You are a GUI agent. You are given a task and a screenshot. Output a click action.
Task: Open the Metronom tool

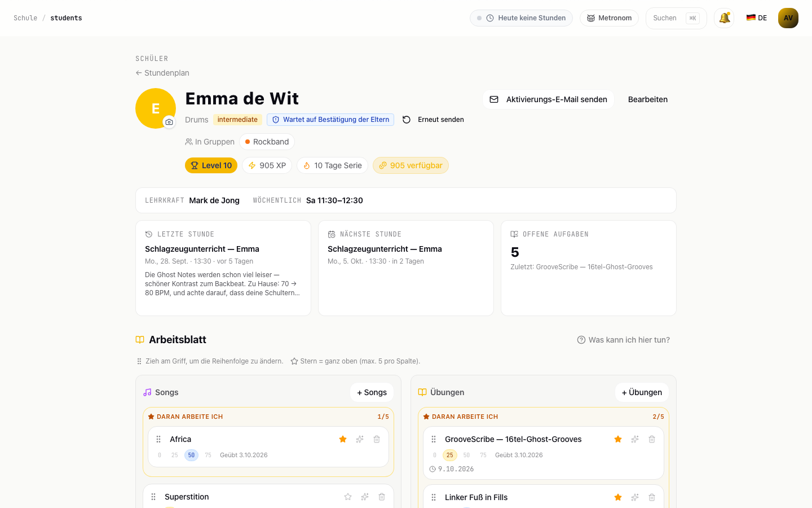click(609, 18)
